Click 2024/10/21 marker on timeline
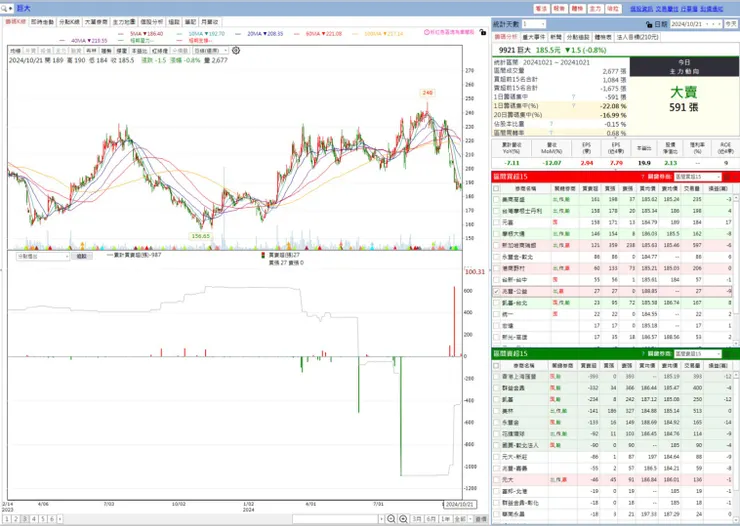The height and width of the screenshot is (526, 740). point(459,504)
